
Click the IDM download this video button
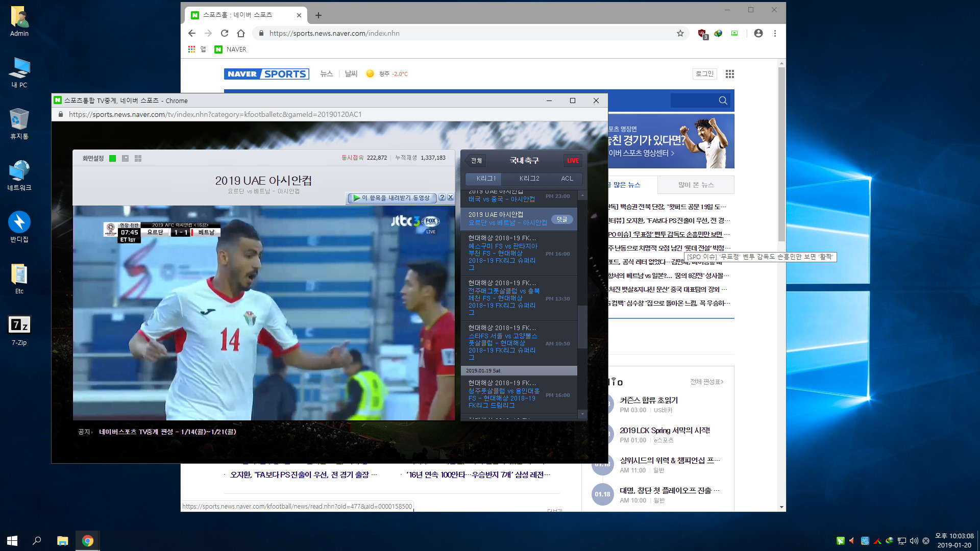pyautogui.click(x=392, y=198)
